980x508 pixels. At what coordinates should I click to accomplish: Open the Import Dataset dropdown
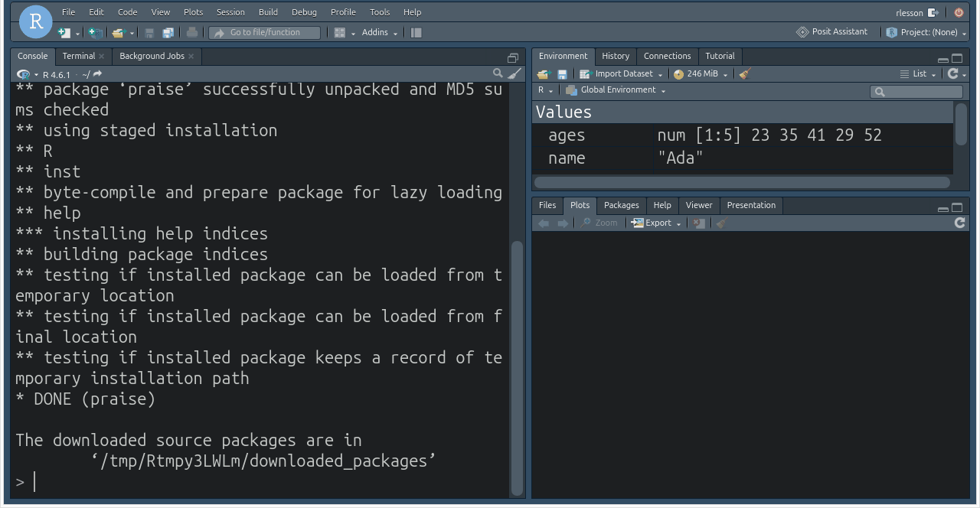[x=621, y=74]
